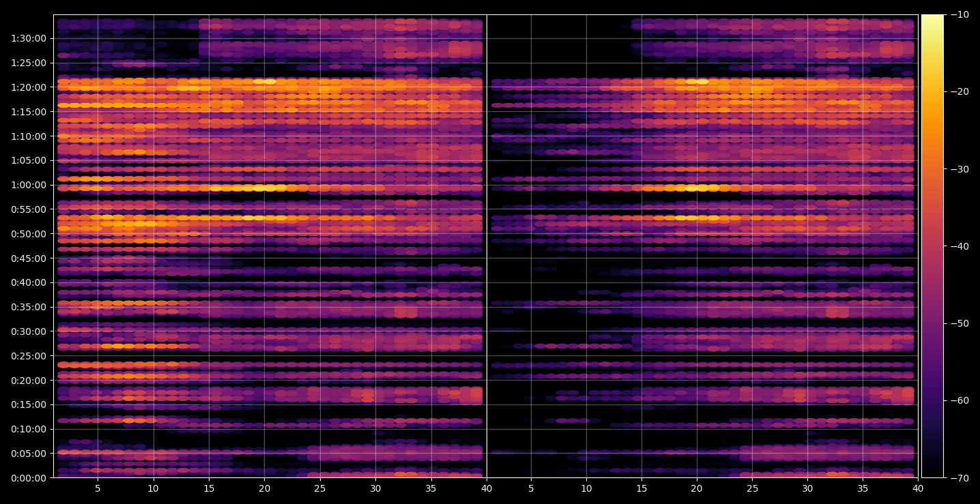This screenshot has width=980, height=504.
Task: Click final x-axis tick 40 of right heatmap
Action: 918,488
